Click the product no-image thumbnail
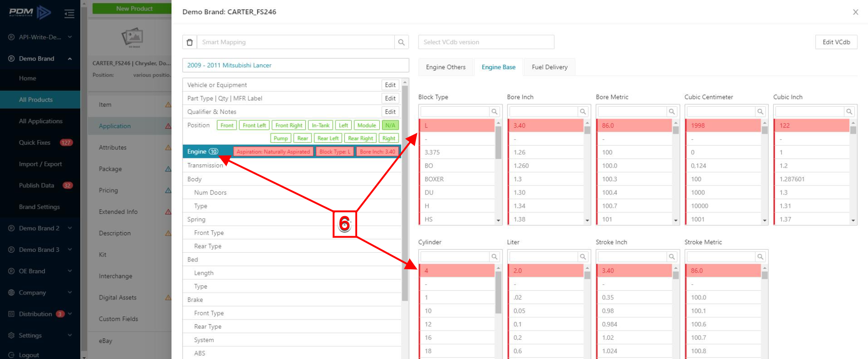Viewport: 868px width, 359px height. click(133, 37)
